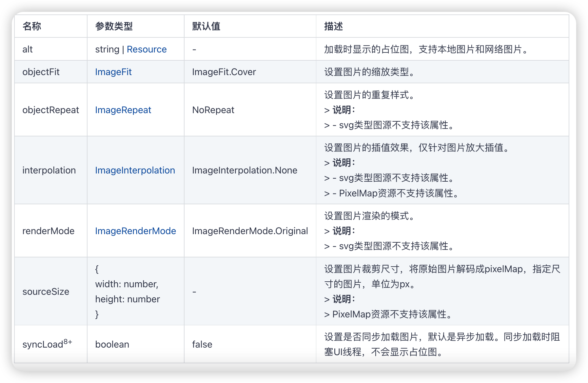This screenshot has width=588, height=383.
Task: Select the 名称 column header
Action: coord(32,26)
